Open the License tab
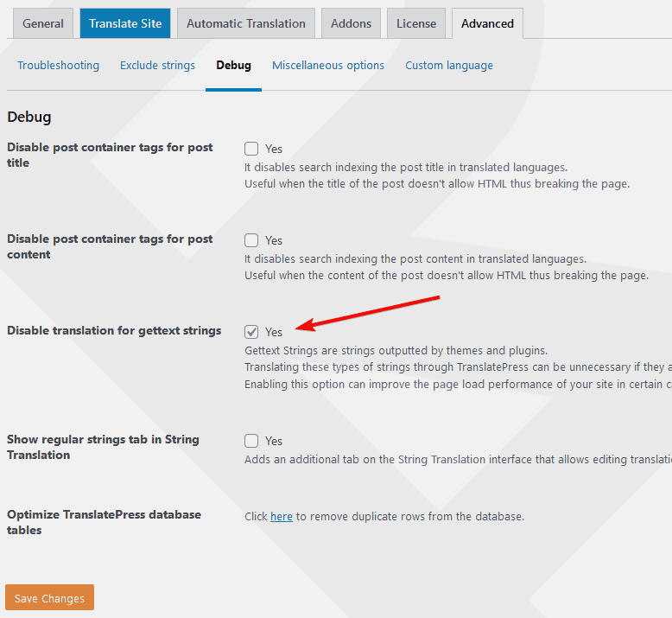This screenshot has width=672, height=618. pyautogui.click(x=416, y=23)
